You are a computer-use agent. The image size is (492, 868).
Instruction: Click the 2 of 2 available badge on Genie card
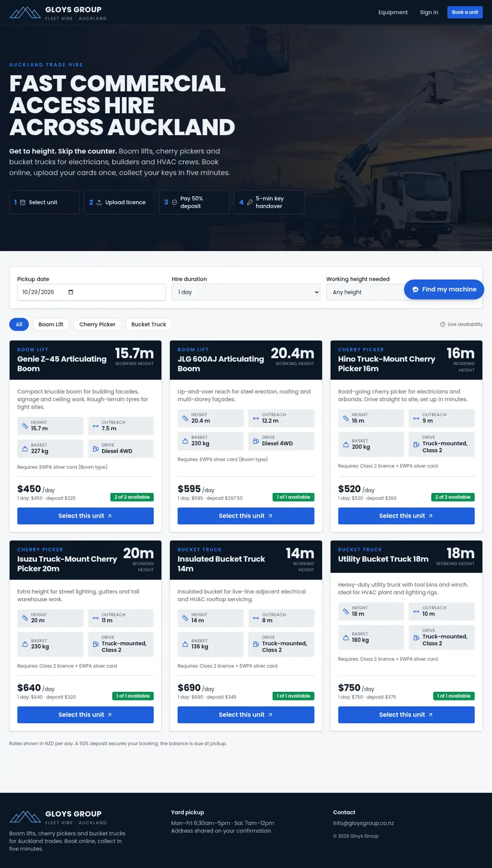click(132, 497)
